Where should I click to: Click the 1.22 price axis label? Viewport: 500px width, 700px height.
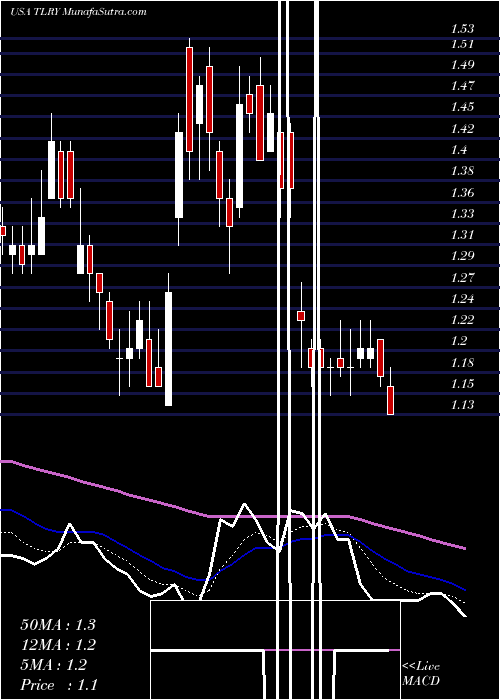point(462,320)
